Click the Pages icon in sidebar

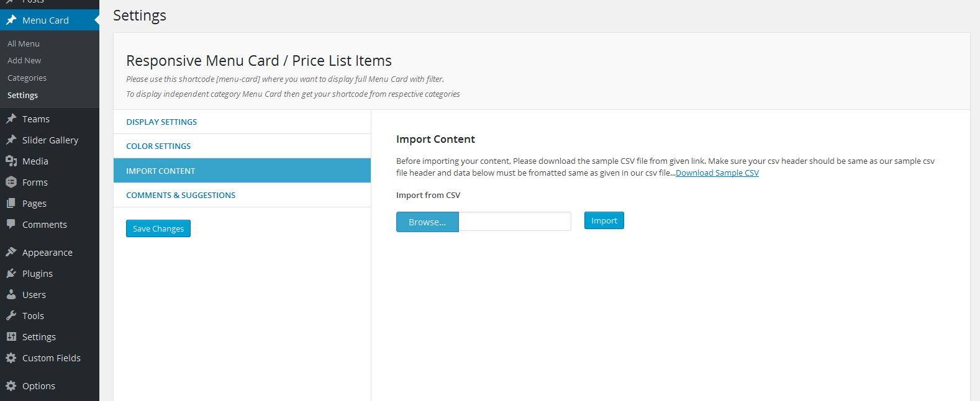point(11,203)
